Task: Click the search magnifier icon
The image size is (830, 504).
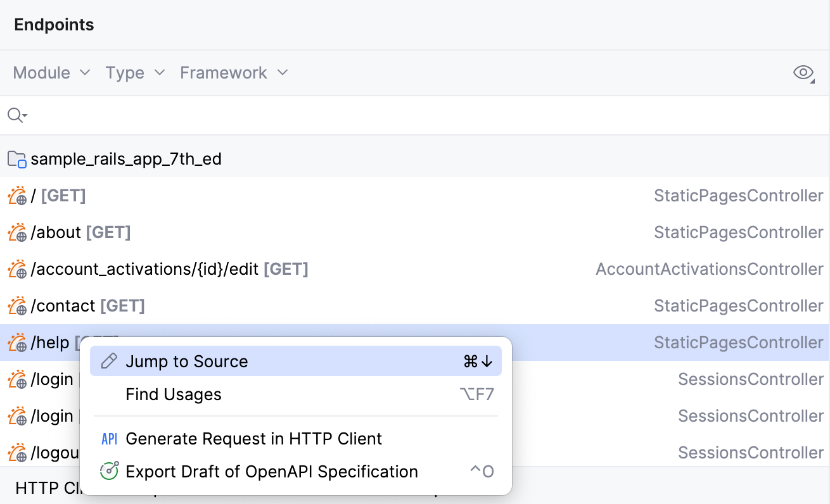Action: click(x=14, y=115)
